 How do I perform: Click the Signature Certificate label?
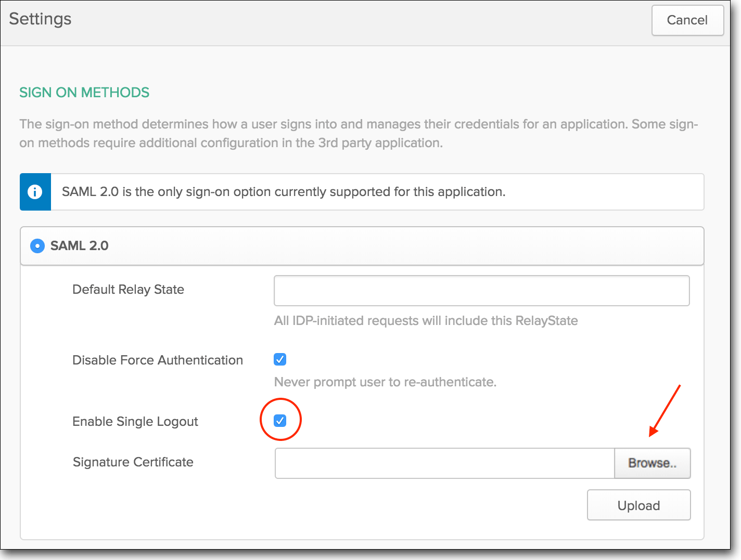[x=133, y=462]
